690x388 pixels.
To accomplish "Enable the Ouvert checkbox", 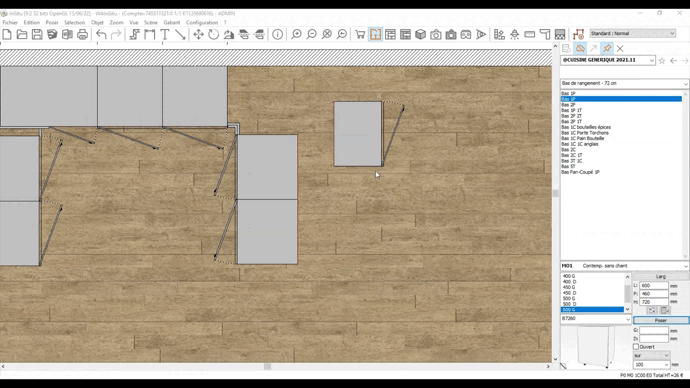I will 636,347.
